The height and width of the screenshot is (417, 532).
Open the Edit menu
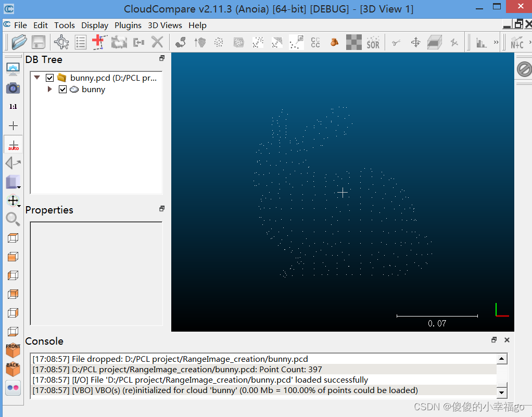41,26
